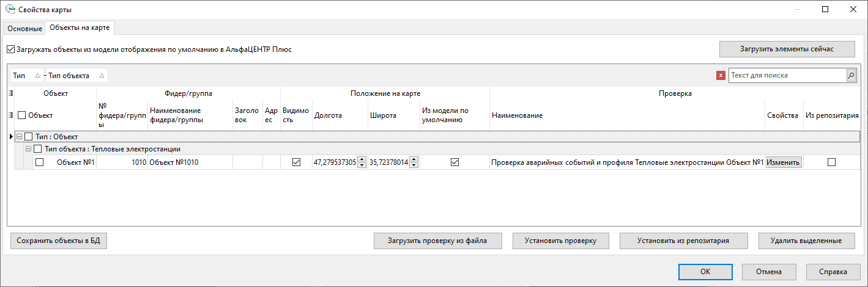This screenshot has width=868, height=287.
Task: Click the sort arrow on Тип group chip
Action: pyautogui.click(x=37, y=76)
